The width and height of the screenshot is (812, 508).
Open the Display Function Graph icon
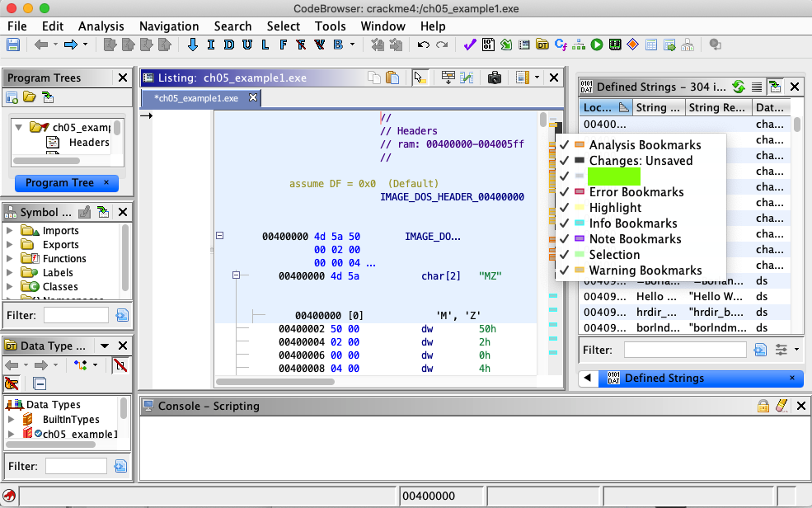click(x=578, y=45)
